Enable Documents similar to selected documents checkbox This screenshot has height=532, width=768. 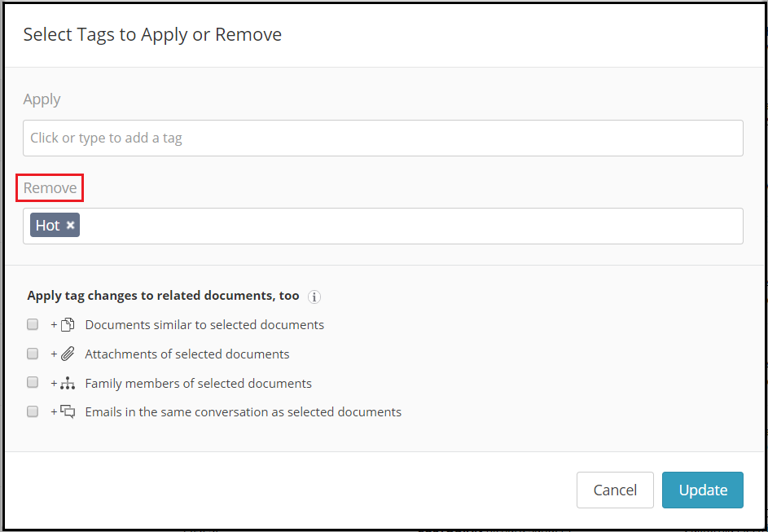point(33,324)
